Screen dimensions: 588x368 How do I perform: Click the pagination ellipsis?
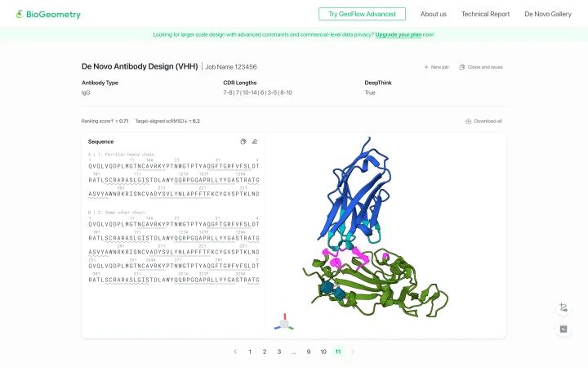pyautogui.click(x=294, y=352)
